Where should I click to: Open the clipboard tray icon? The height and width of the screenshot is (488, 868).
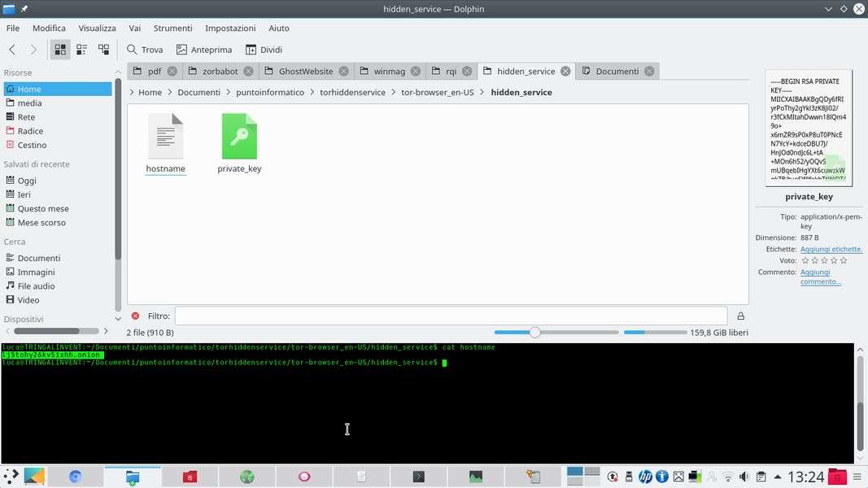[761, 477]
